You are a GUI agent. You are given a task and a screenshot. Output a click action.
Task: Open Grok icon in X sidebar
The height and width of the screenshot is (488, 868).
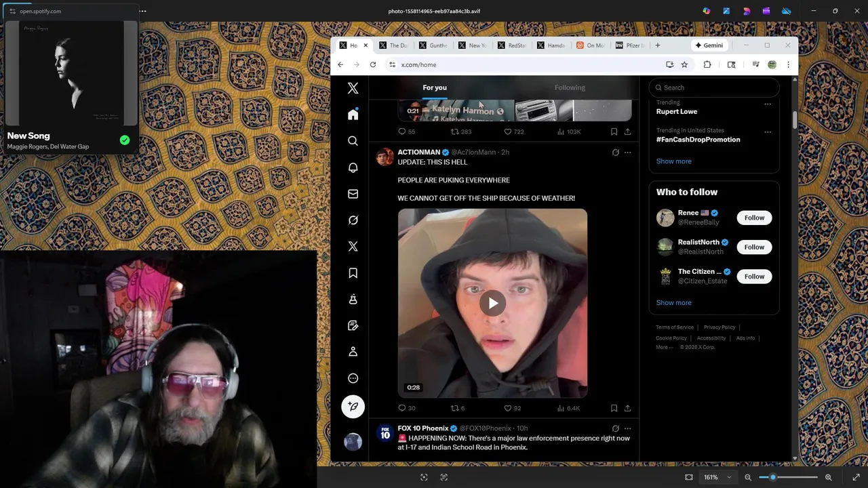(353, 220)
